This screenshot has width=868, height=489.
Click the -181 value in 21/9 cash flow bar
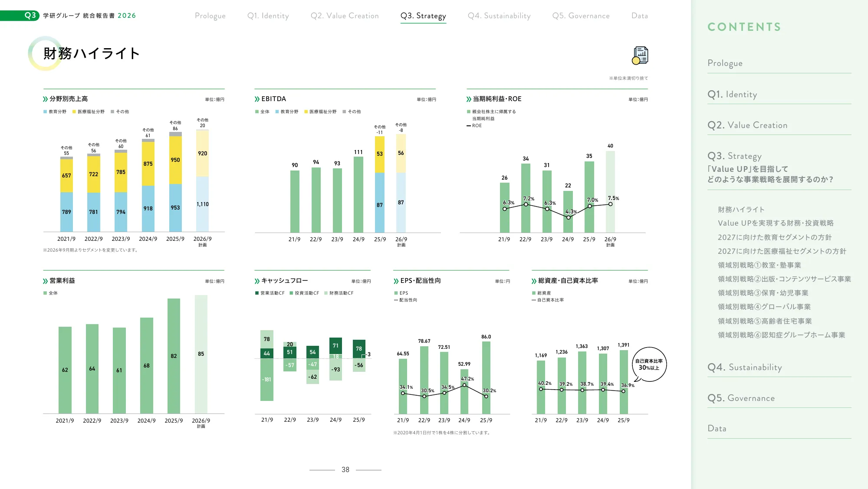pyautogui.click(x=266, y=380)
